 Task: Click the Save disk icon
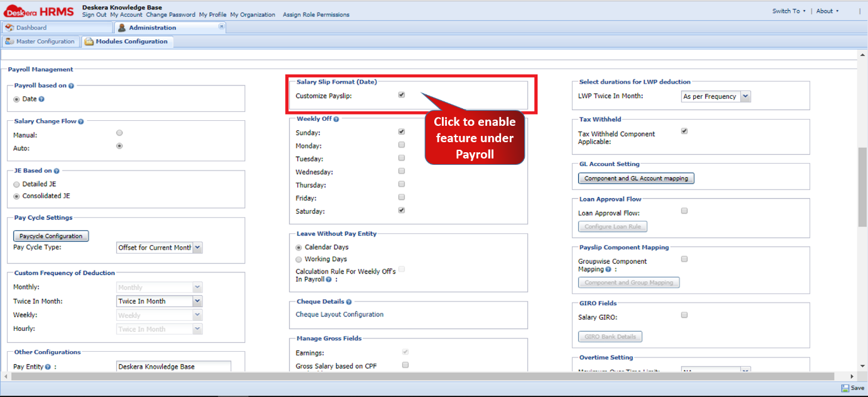[844, 388]
